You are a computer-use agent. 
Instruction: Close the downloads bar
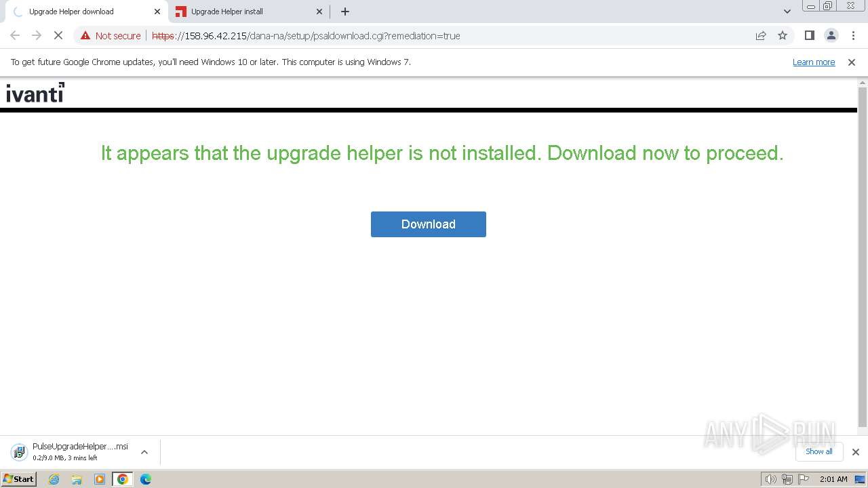coord(855,452)
